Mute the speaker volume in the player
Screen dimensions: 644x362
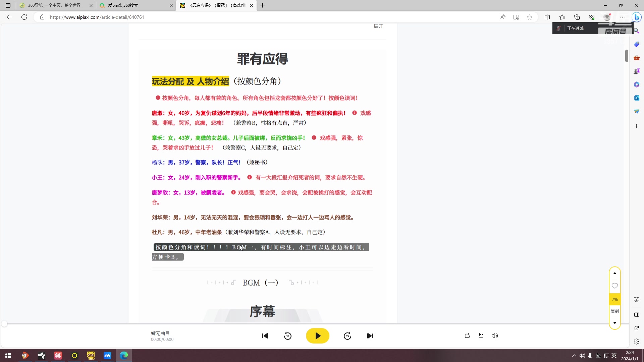(495, 336)
